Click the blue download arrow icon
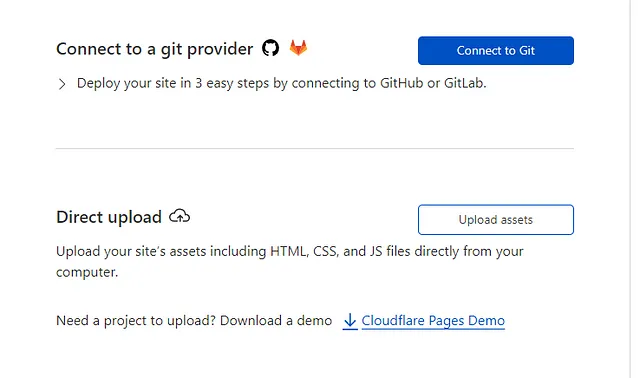The height and width of the screenshot is (378, 640). pyautogui.click(x=350, y=321)
